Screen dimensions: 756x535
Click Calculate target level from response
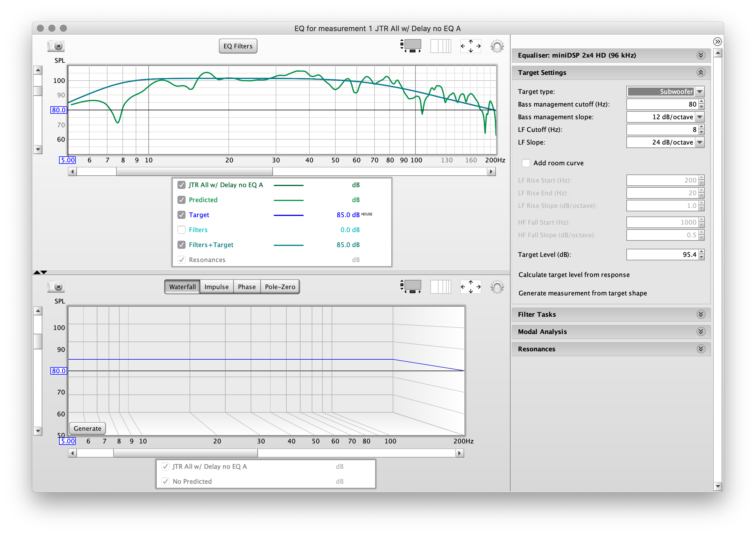574,275
